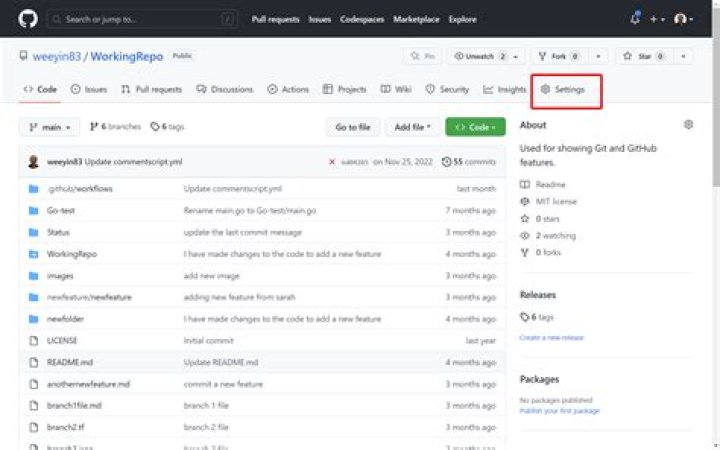Switch to the Actions tab
Viewport: 720px width, 450px height.
(288, 89)
